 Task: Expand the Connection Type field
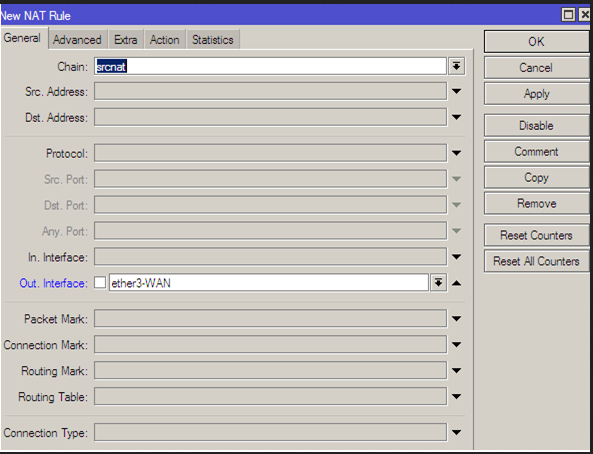coord(456,432)
